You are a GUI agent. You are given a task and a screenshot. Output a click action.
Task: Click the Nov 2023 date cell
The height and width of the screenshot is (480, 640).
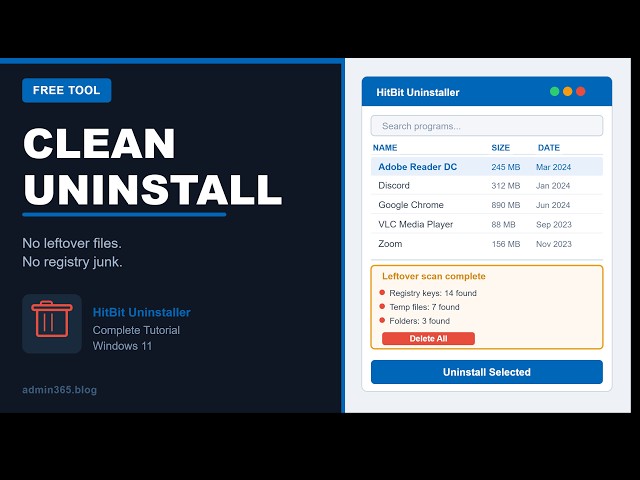tap(554, 244)
